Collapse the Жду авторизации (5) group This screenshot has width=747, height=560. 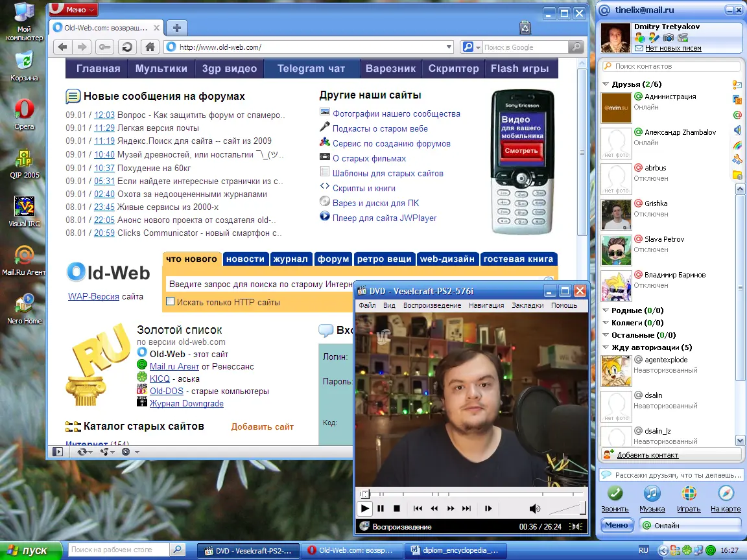pyautogui.click(x=606, y=347)
